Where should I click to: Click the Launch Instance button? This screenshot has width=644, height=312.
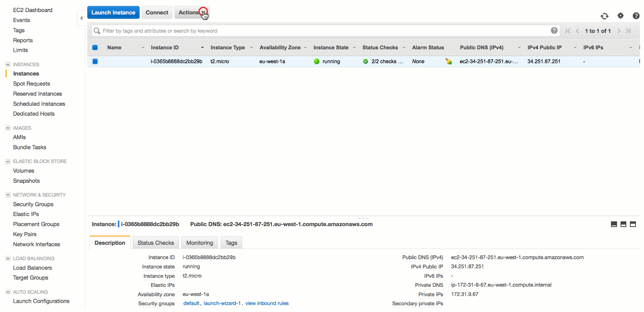[x=113, y=12]
